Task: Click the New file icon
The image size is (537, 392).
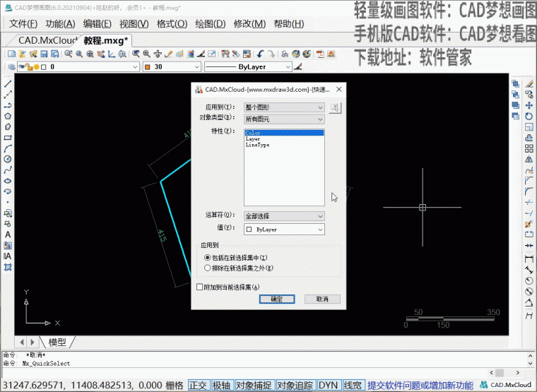Action: [x=11, y=54]
